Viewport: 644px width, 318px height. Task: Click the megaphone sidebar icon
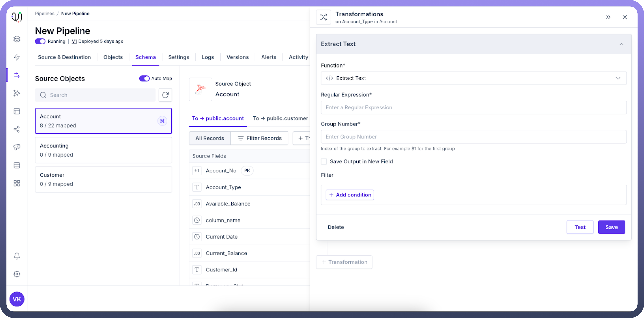17,147
